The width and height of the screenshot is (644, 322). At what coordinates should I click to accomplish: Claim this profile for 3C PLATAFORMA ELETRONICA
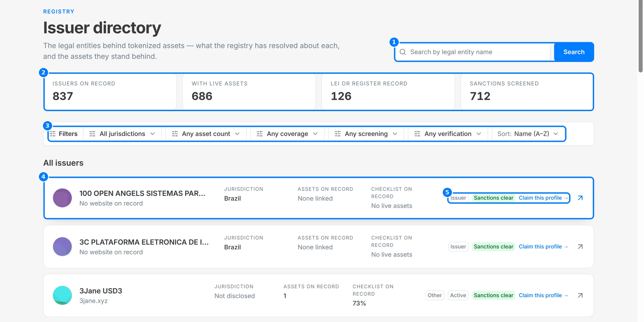click(x=543, y=247)
